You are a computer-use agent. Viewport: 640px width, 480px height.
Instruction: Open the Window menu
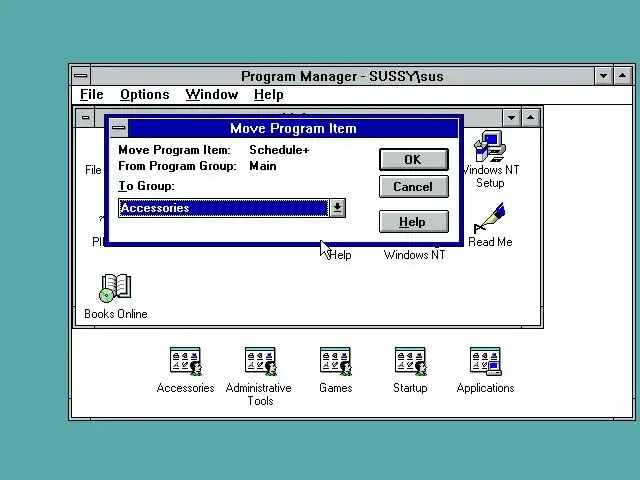point(211,94)
